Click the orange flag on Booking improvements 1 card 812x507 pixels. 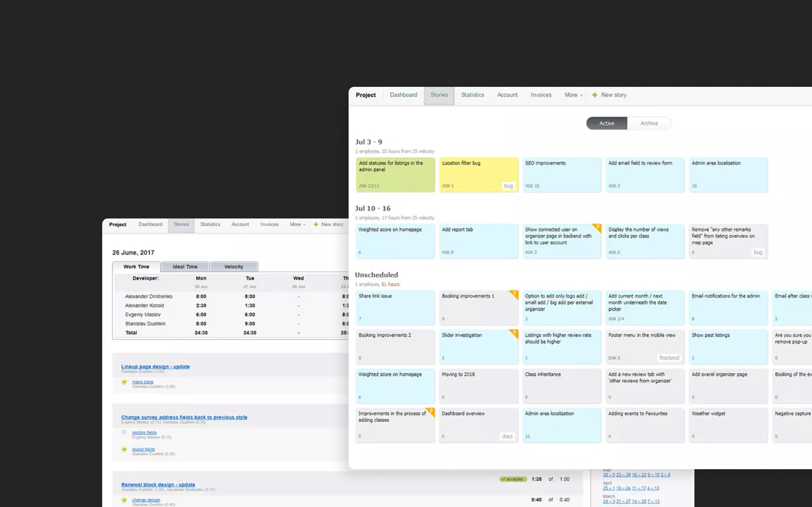(x=514, y=294)
